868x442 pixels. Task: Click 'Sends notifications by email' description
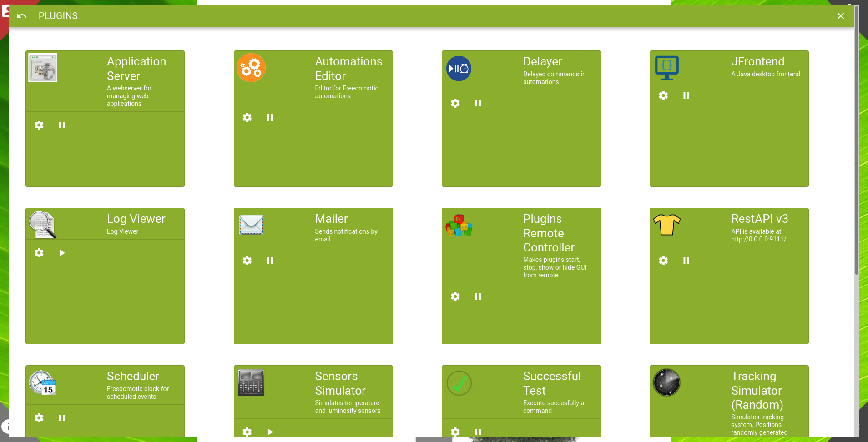346,235
